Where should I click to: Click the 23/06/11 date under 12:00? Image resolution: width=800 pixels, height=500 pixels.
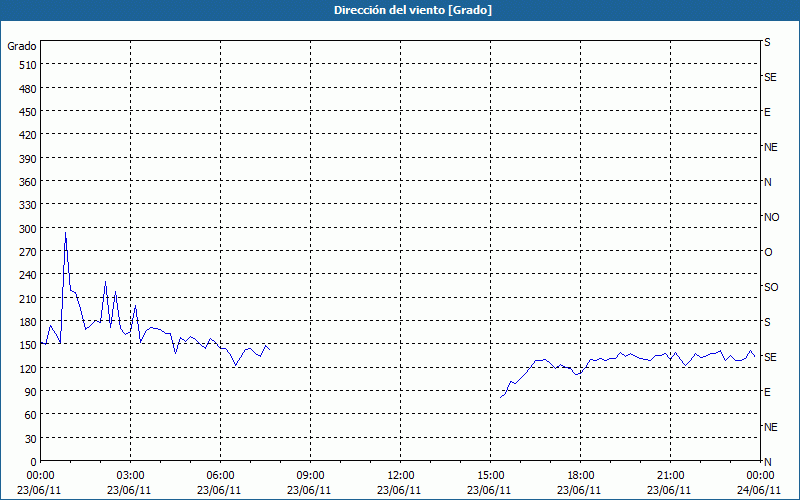[399, 490]
